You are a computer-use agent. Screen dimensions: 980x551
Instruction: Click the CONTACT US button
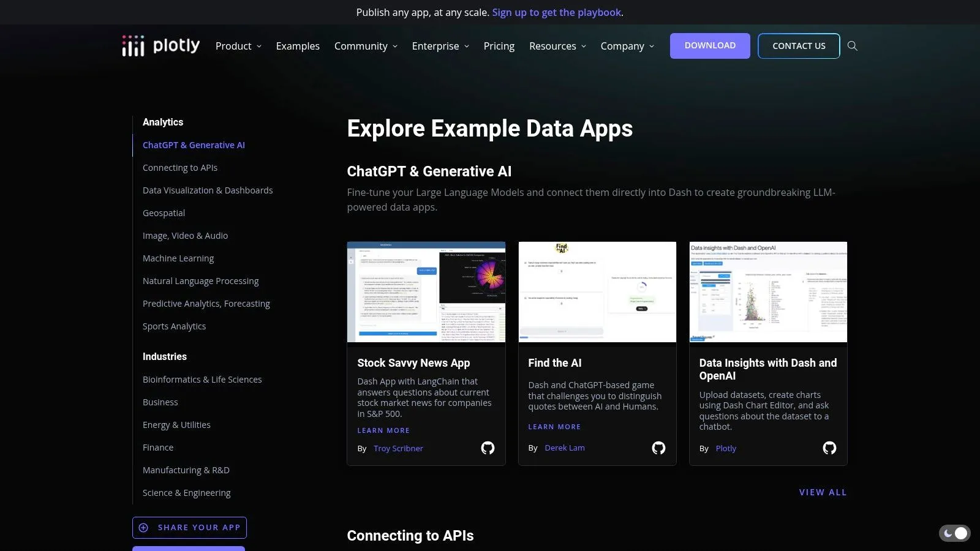(x=799, y=46)
